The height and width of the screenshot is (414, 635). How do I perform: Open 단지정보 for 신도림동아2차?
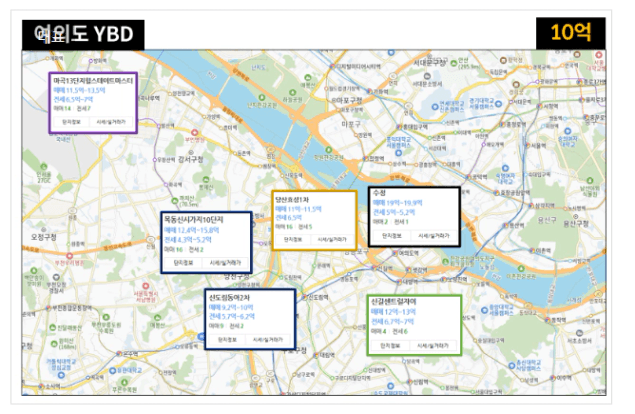(228, 340)
